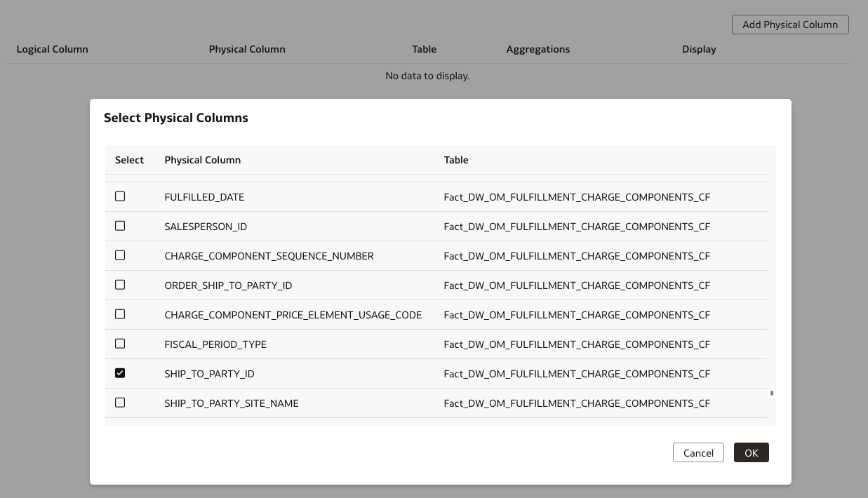Click the No data to display message
Screen dimensions: 868x498
pos(427,76)
